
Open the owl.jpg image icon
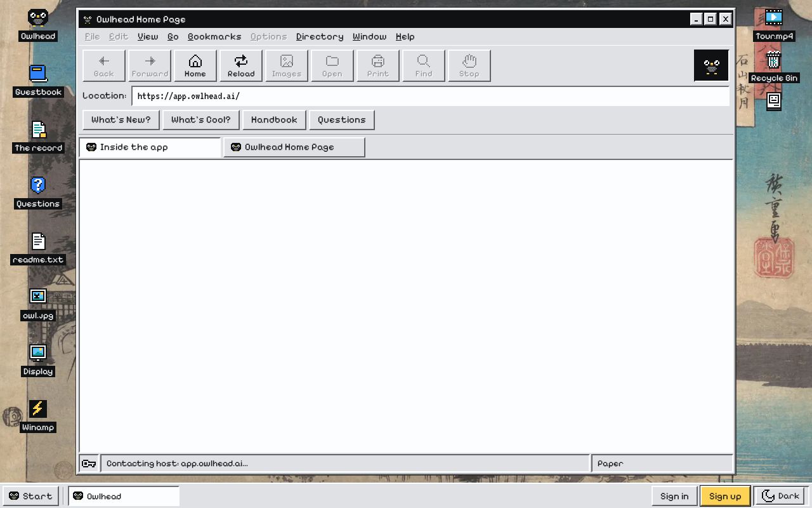pyautogui.click(x=38, y=297)
